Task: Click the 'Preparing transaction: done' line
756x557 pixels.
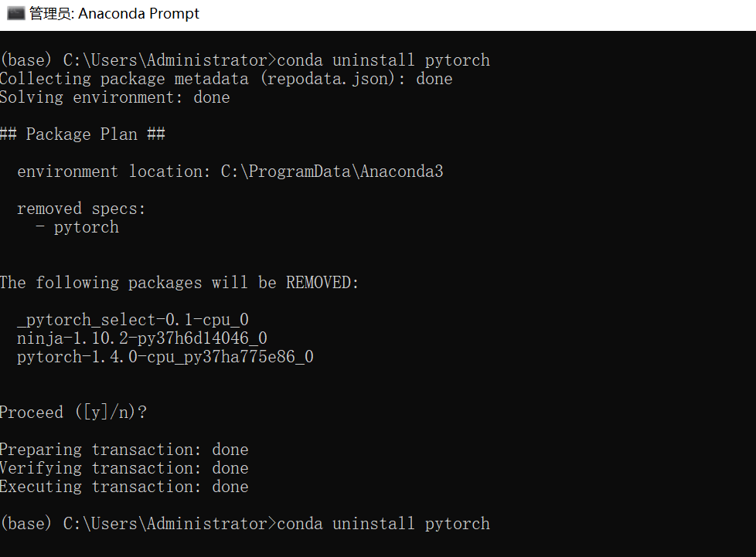Action: click(124, 449)
